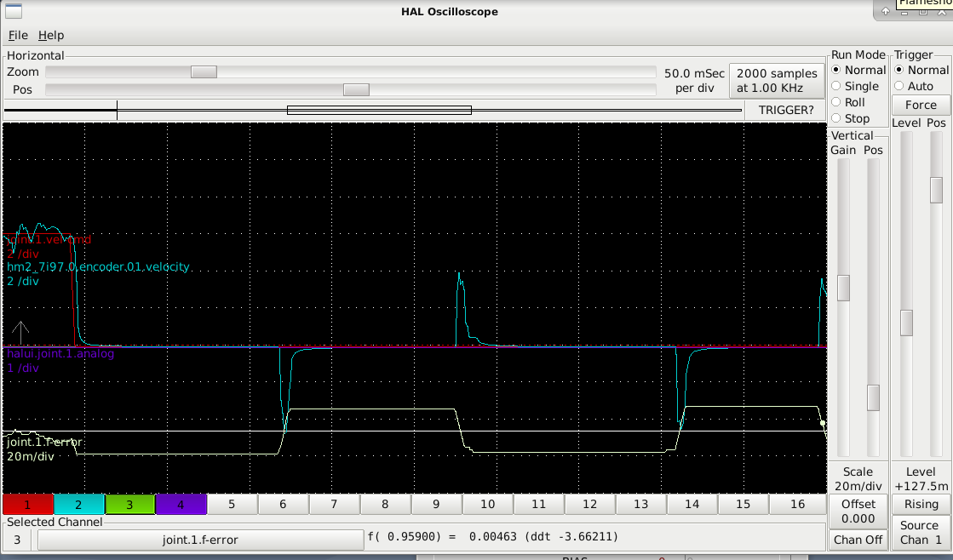Select Stop run mode
This screenshot has width=953, height=560.
[850, 118]
